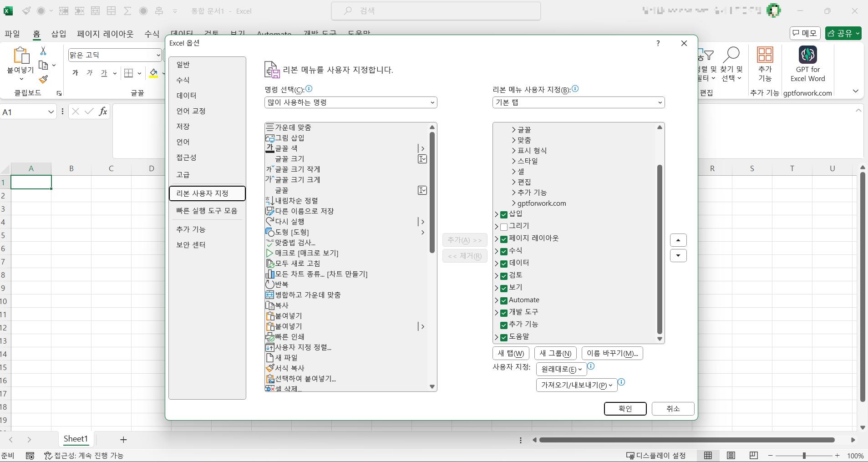Click the Add-ins grid icon
Screen dimensions: 868x462
765,55
